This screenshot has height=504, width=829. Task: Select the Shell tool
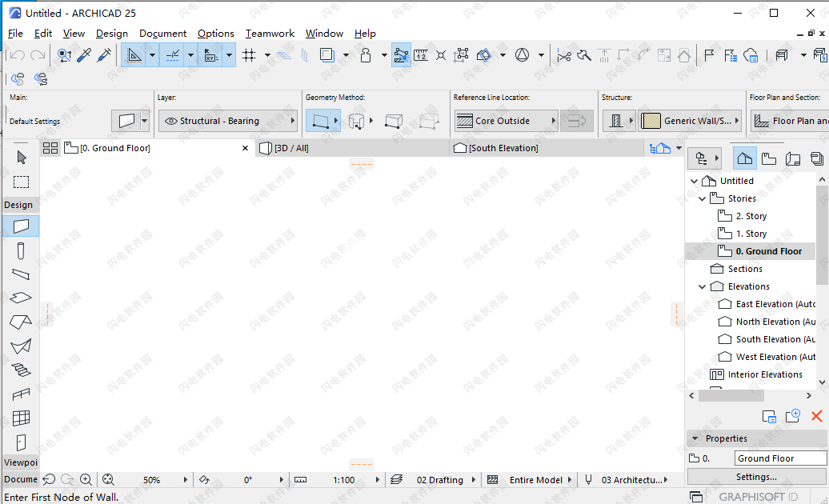21,346
